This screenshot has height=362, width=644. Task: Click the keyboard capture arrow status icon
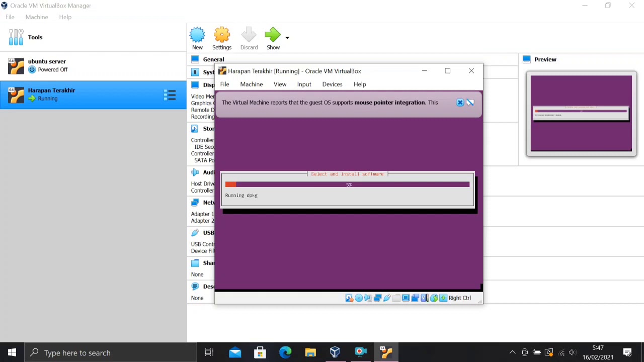(443, 298)
